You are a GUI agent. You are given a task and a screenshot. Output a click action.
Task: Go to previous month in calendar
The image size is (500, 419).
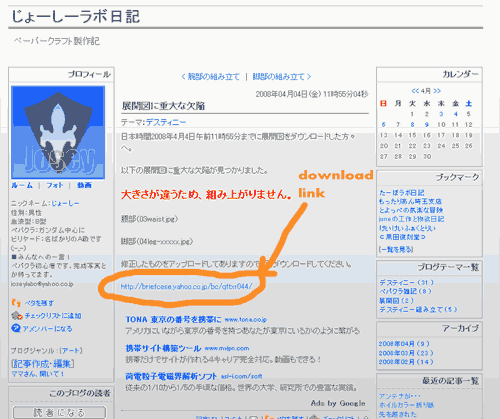(x=415, y=91)
